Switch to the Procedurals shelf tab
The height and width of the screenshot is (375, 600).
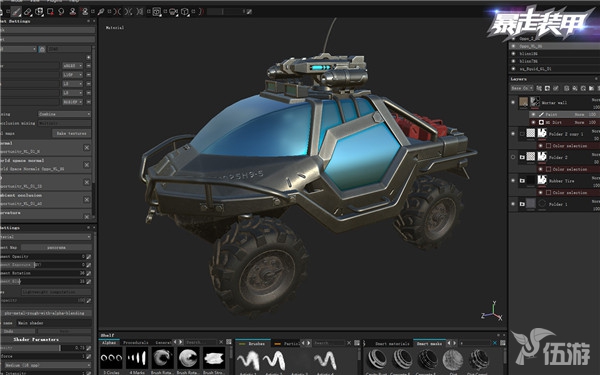[135, 342]
